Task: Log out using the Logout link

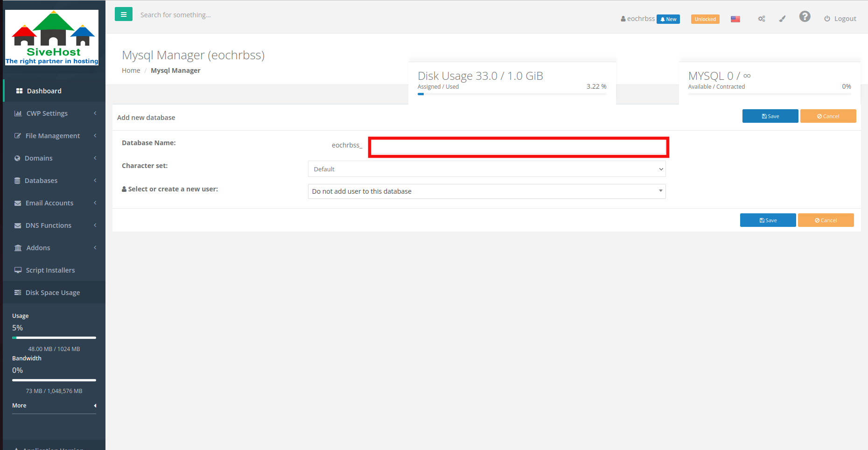Action: (x=840, y=19)
